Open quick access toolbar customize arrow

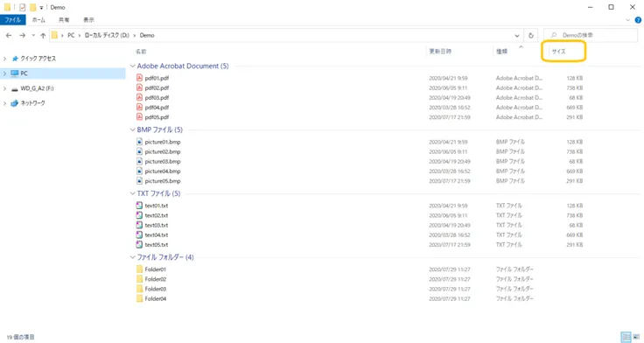coord(41,8)
